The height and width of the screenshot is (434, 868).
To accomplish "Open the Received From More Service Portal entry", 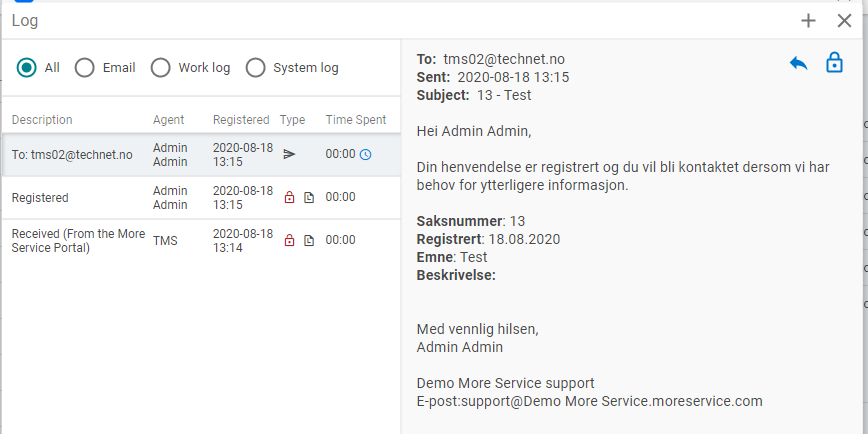I will pyautogui.click(x=202, y=240).
